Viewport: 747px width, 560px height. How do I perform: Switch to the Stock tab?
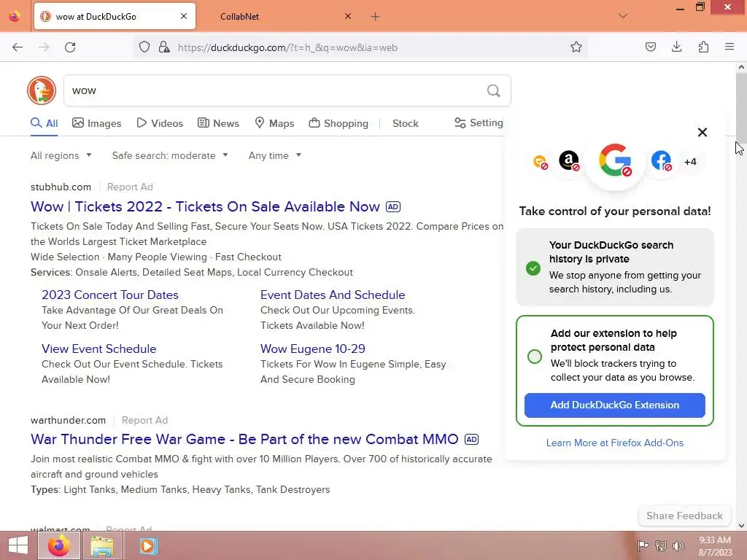(406, 123)
